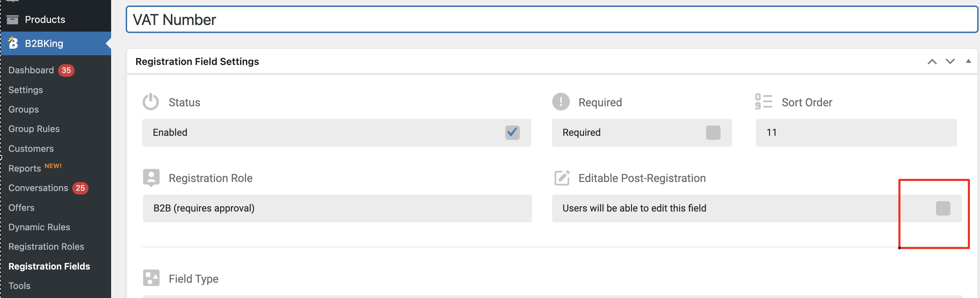
Task: Click the Sort Order field showing 11
Action: (x=856, y=132)
